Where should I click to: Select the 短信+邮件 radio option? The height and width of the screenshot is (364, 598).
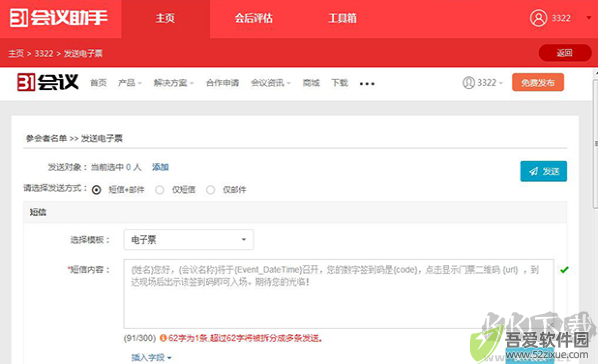tap(96, 190)
